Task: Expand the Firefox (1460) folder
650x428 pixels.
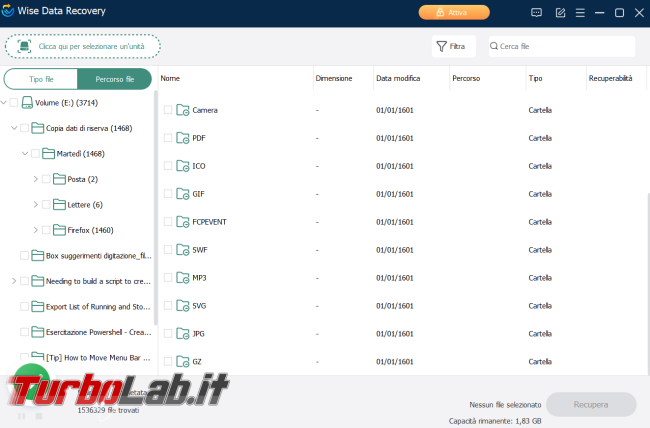Action: point(36,230)
